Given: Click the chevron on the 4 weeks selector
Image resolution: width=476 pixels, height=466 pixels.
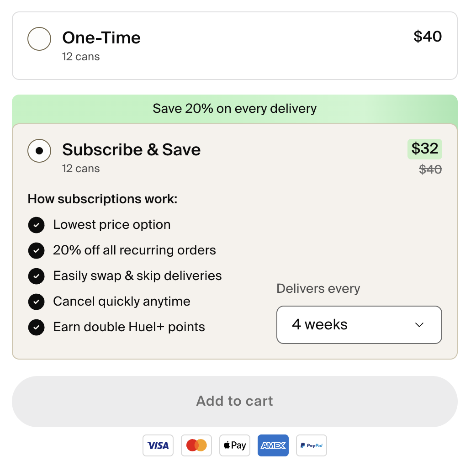Looking at the screenshot, I should [x=419, y=325].
